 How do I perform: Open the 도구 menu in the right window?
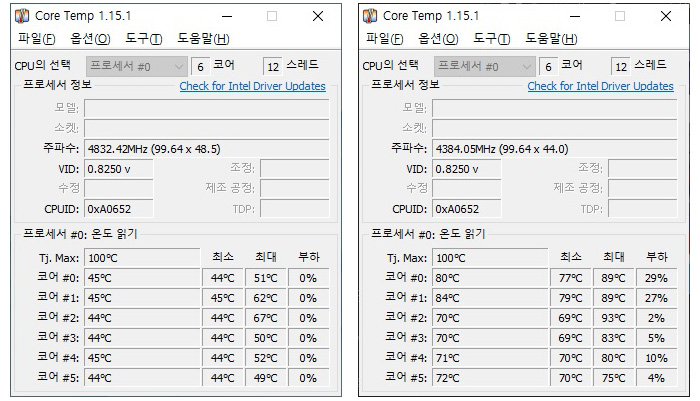(x=492, y=39)
